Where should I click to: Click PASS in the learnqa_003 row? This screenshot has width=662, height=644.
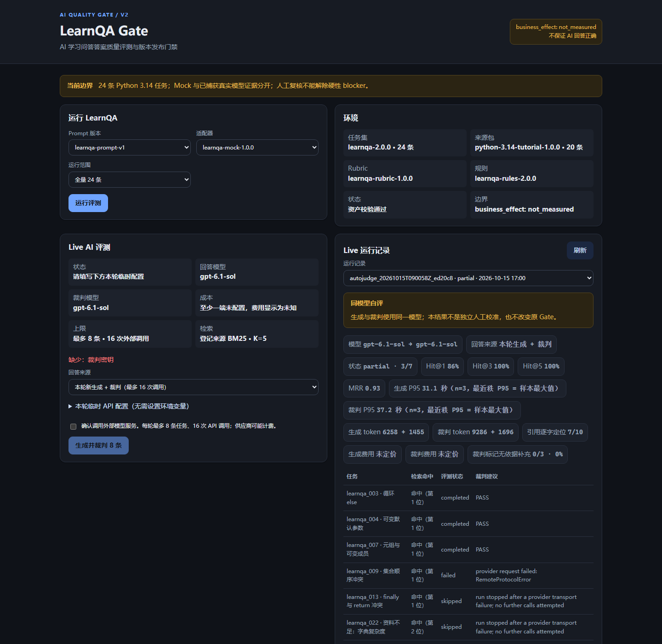click(x=482, y=498)
